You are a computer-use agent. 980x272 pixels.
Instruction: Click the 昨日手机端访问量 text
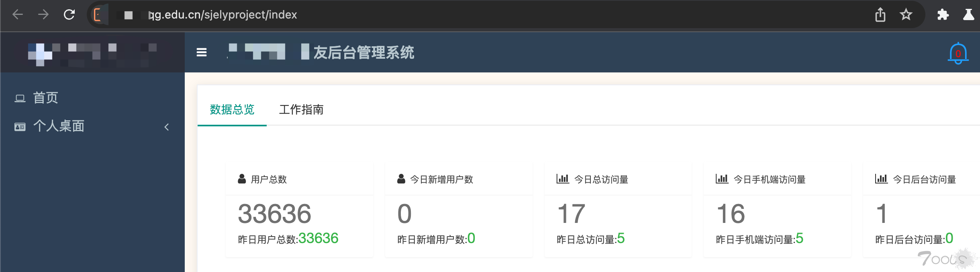coord(756,240)
